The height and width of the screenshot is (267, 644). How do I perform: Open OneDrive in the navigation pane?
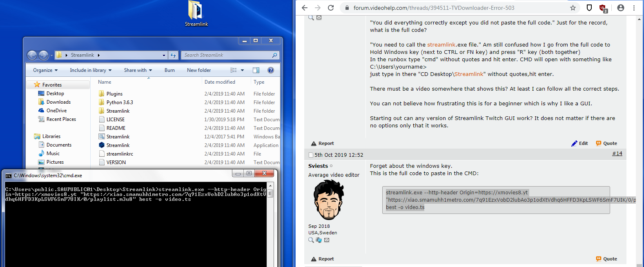[56, 111]
